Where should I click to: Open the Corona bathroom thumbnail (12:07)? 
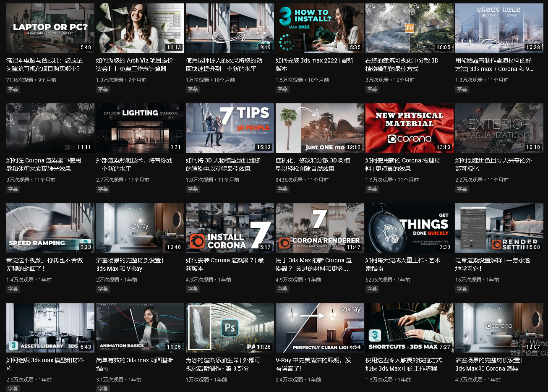tap(499, 328)
